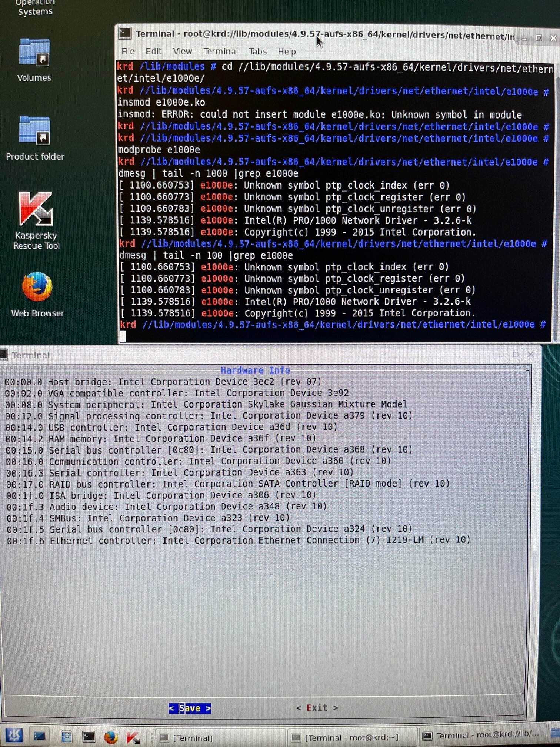Viewport: 560px width, 747px height.
Task: Select the Audio device a348 line
Action: (167, 506)
